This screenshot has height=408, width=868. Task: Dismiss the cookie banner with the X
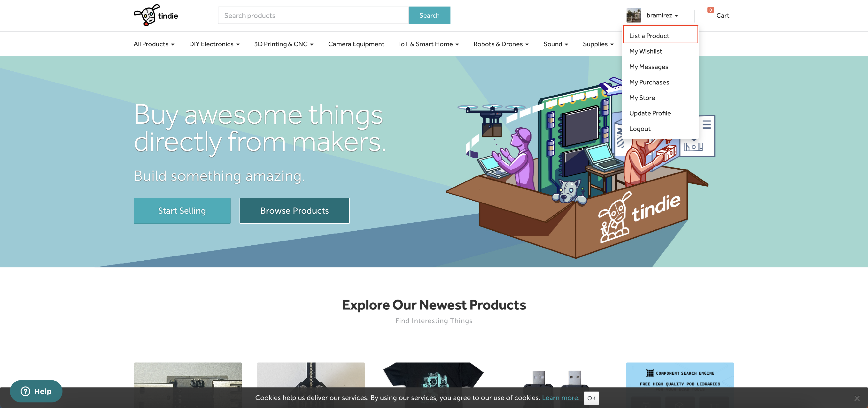857,398
